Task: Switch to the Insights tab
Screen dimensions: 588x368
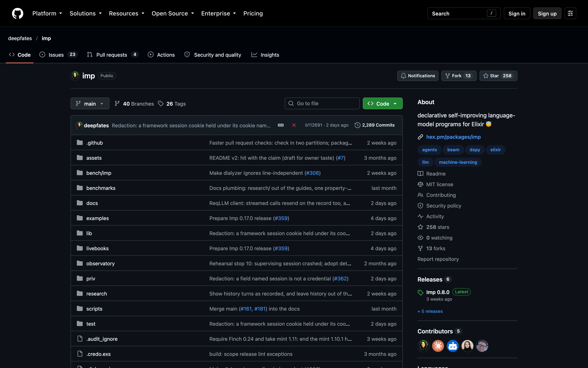Action: (265, 55)
